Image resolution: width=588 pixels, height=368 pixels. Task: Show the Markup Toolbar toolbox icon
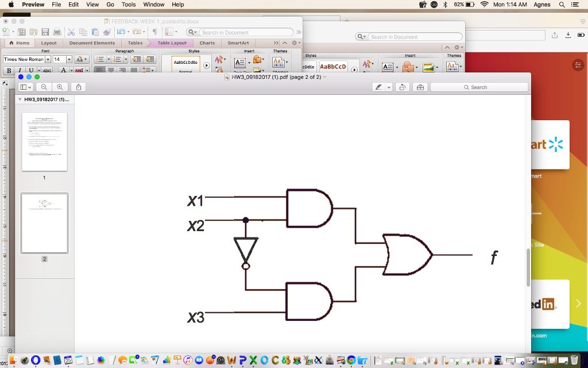coord(420,87)
